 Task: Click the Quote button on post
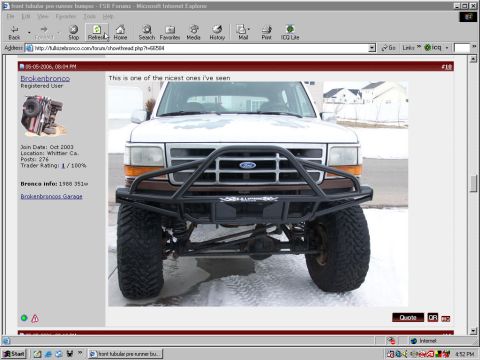pos(408,317)
